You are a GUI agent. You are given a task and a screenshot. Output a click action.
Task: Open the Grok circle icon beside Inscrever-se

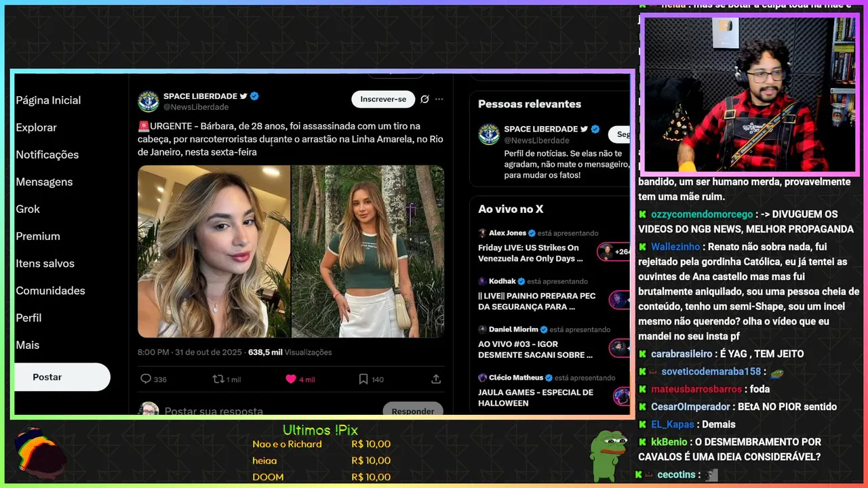click(425, 99)
